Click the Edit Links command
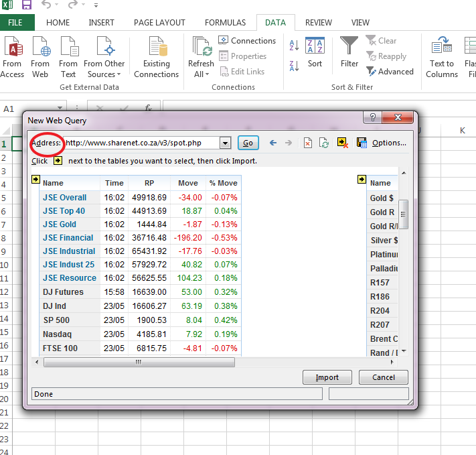The height and width of the screenshot is (455, 476). [x=242, y=72]
